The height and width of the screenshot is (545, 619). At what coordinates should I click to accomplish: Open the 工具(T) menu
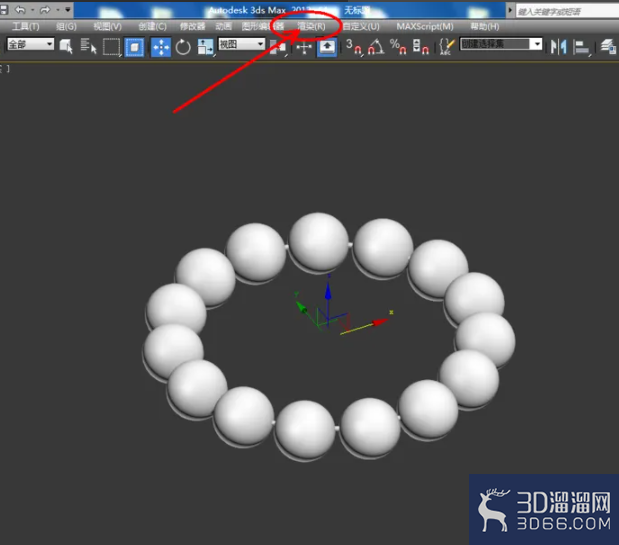[26, 26]
